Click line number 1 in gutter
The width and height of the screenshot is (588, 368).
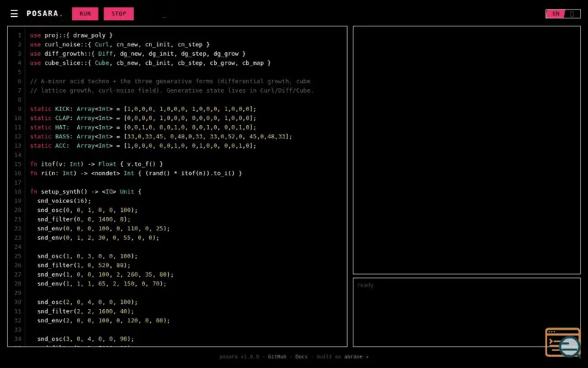click(20, 35)
